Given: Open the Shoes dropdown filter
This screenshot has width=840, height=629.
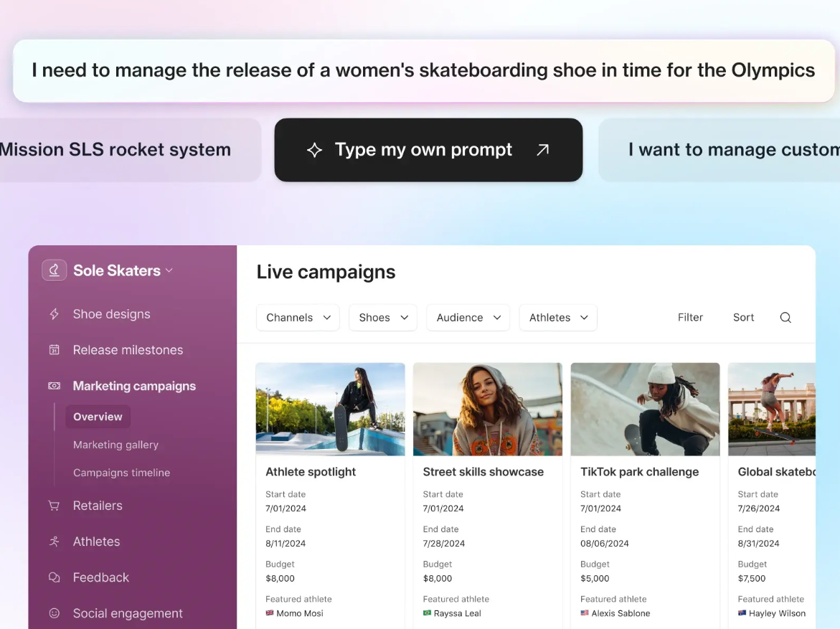Looking at the screenshot, I should coord(382,318).
